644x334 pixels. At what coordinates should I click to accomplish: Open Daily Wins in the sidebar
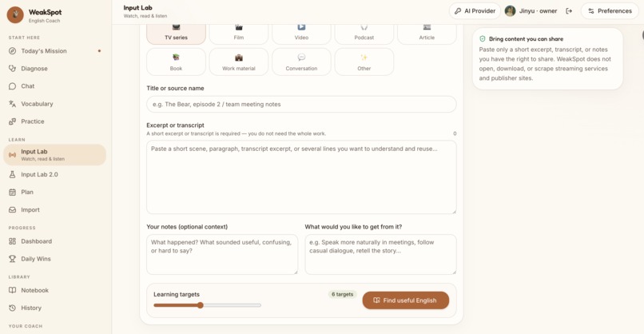click(54, 259)
